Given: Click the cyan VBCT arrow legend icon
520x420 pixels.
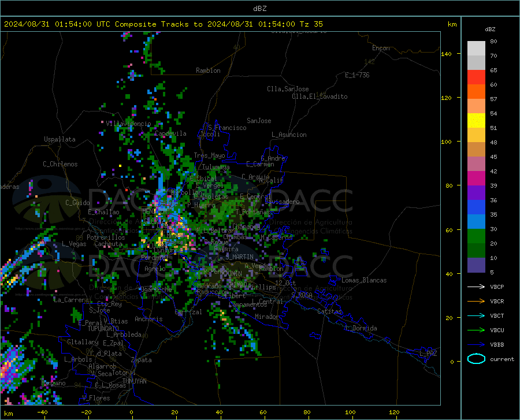Looking at the screenshot, I should (x=476, y=315).
